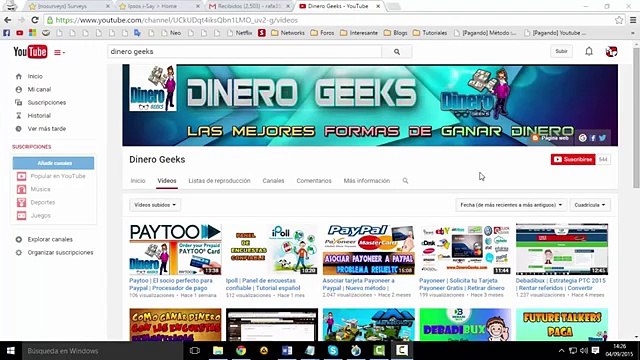Image resolution: width=640 pixels, height=360 pixels.
Task: Switch to channel Inicio tab
Action: [138, 180]
